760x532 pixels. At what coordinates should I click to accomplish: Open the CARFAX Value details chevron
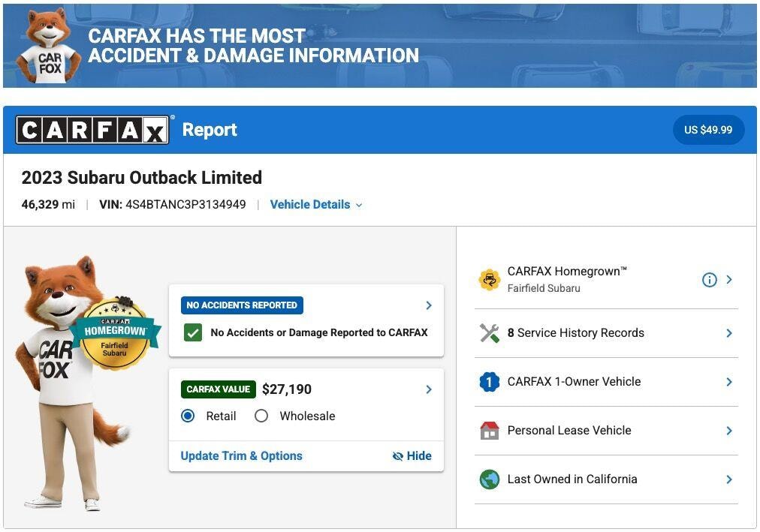[429, 389]
